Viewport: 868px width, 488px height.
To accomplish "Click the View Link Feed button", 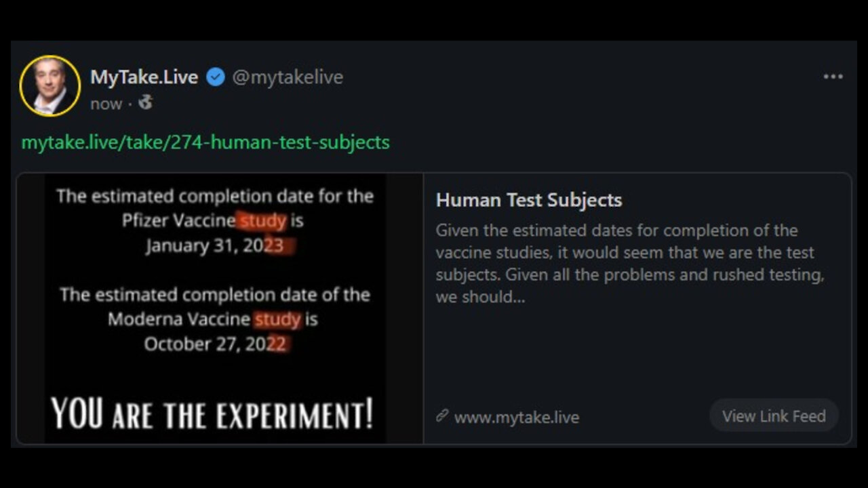I will click(x=774, y=415).
